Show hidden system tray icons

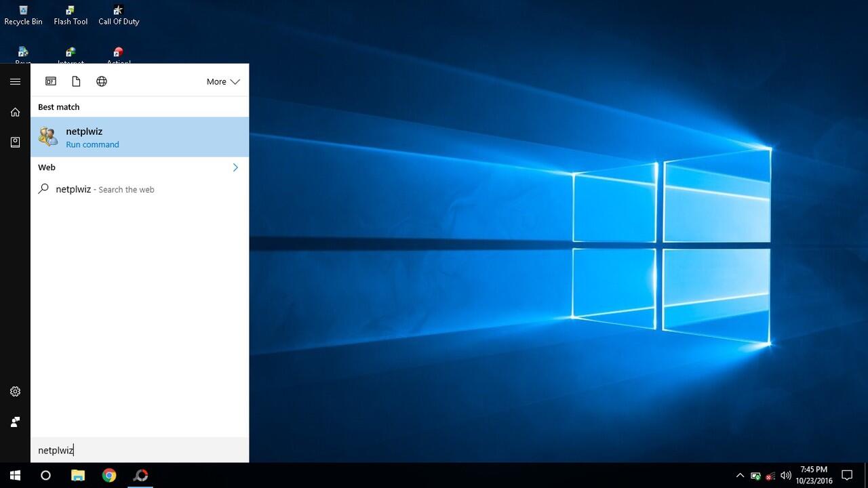pyautogui.click(x=740, y=475)
